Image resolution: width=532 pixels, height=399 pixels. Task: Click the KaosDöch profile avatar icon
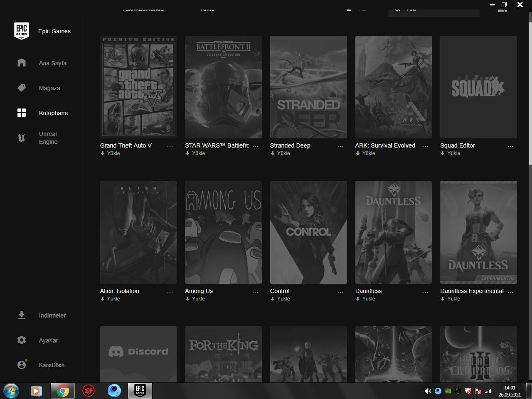pyautogui.click(x=22, y=365)
